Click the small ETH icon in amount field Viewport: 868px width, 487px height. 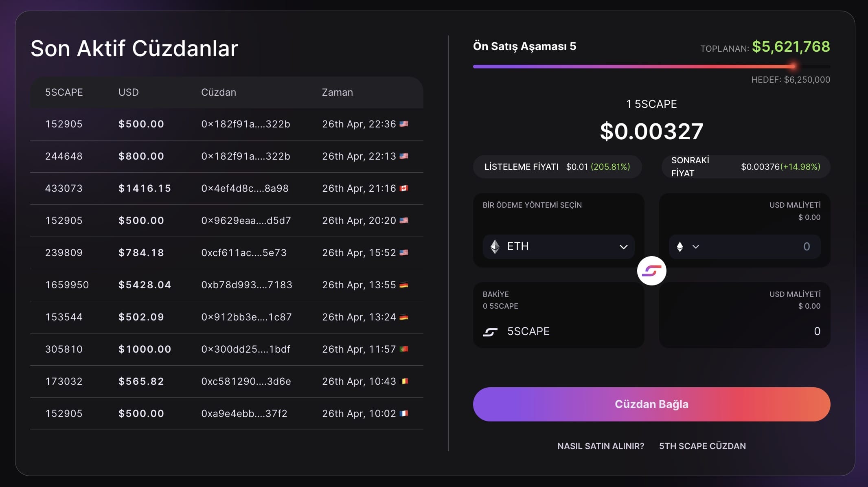pos(680,247)
